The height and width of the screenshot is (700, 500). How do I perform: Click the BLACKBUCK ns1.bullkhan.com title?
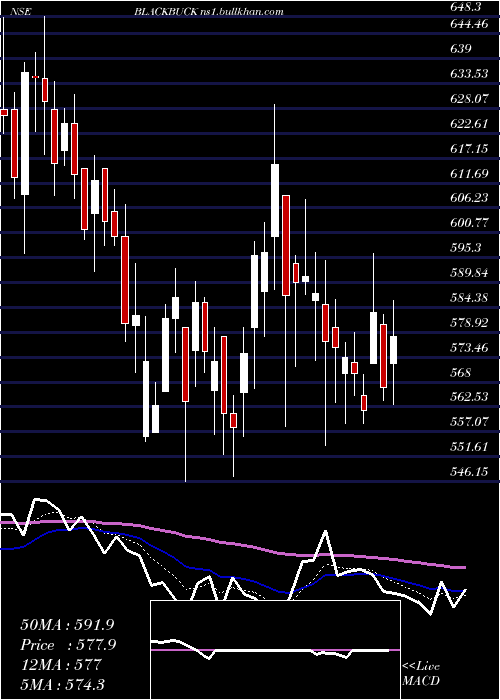pyautogui.click(x=209, y=12)
